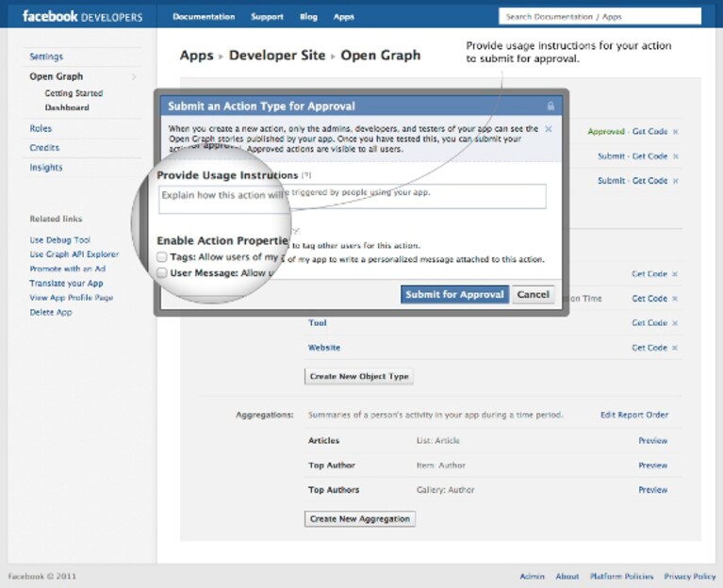Enable the Tags checkbox
Image resolution: width=723 pixels, height=588 pixels.
tap(161, 256)
